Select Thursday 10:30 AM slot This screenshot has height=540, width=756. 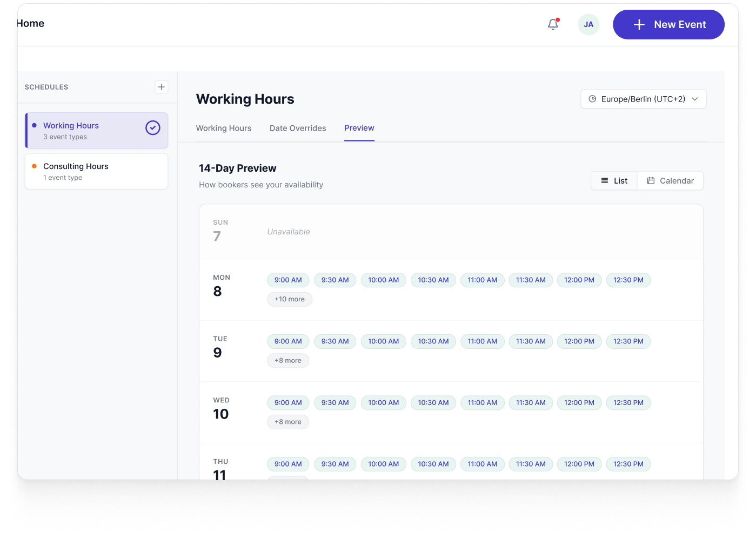click(433, 464)
